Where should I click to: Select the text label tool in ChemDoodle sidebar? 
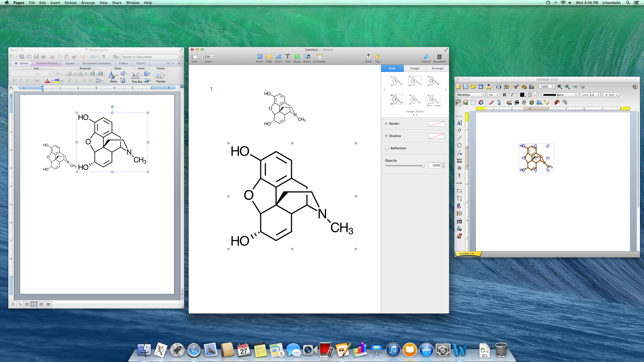(460, 123)
